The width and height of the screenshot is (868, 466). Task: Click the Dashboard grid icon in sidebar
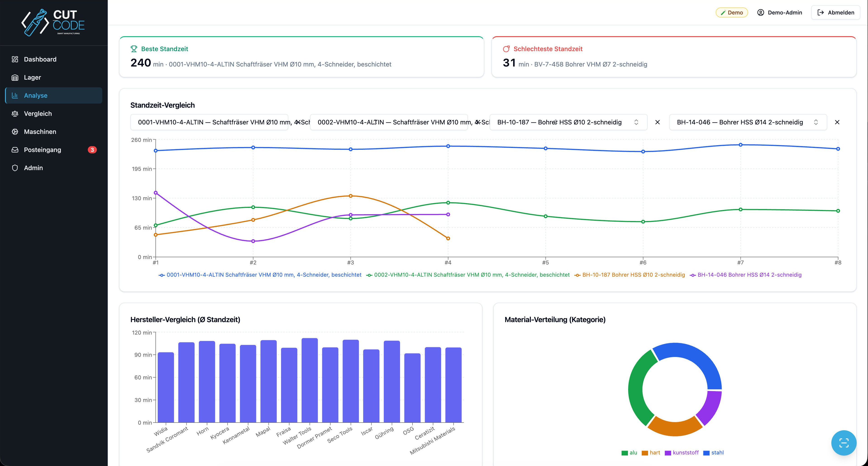15,59
